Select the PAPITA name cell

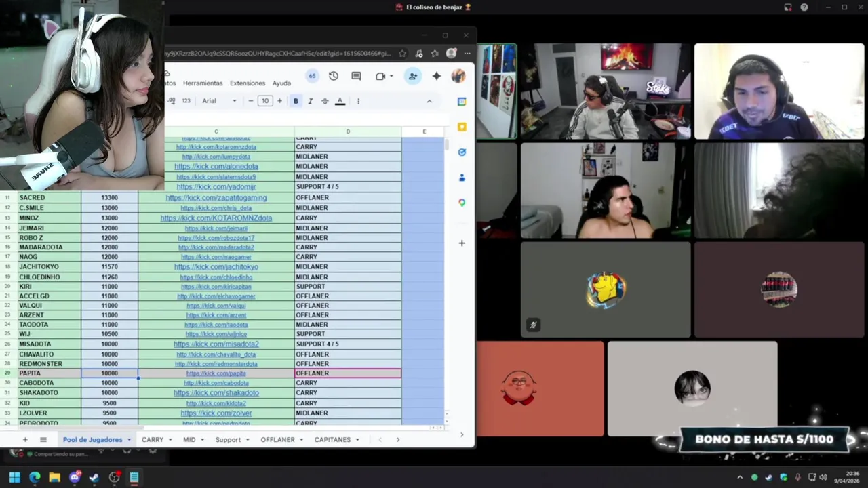coord(48,373)
